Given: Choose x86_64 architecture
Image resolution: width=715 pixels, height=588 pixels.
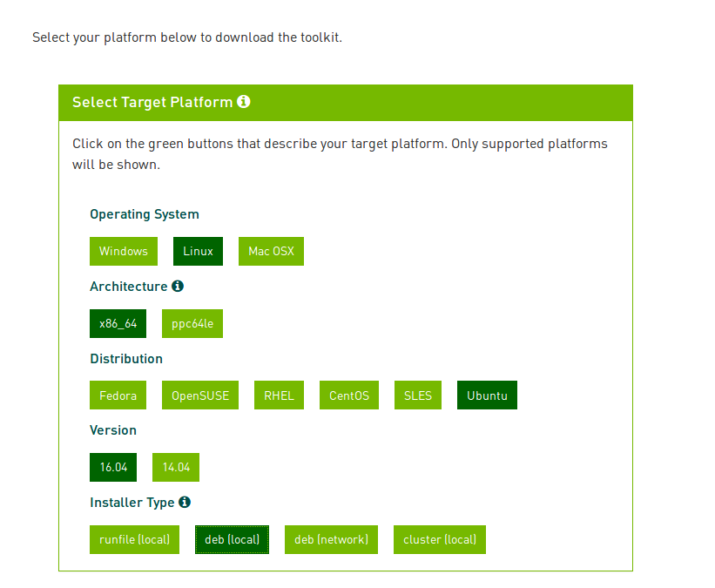Looking at the screenshot, I should pos(118,323).
